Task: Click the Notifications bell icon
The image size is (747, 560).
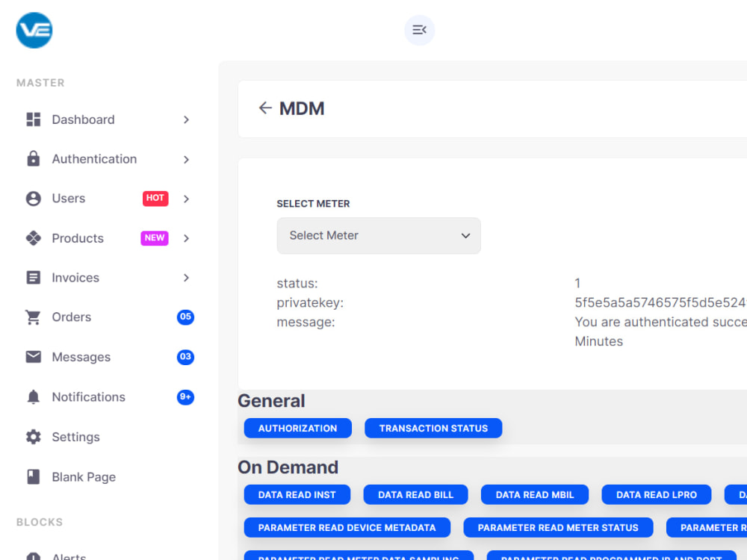Action: click(33, 396)
